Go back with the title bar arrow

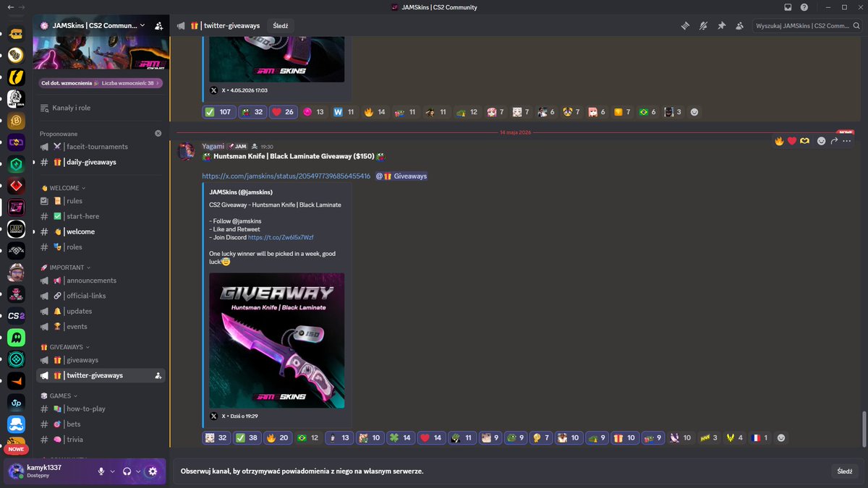tap(9, 7)
